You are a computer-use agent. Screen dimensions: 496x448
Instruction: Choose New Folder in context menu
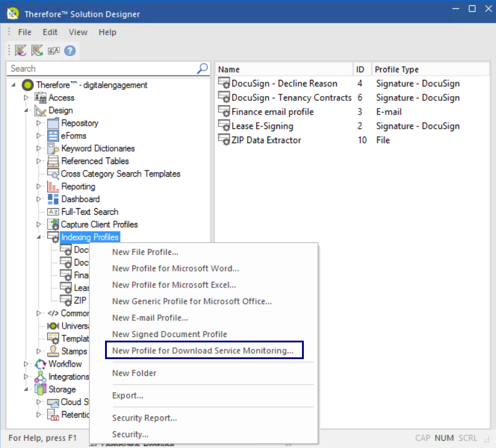(204, 373)
